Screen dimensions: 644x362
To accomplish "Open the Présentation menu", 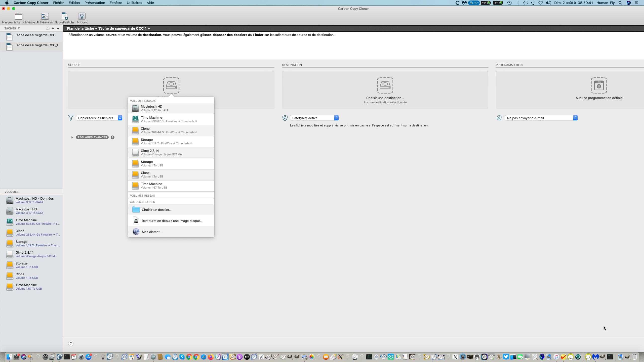I will [x=95, y=3].
